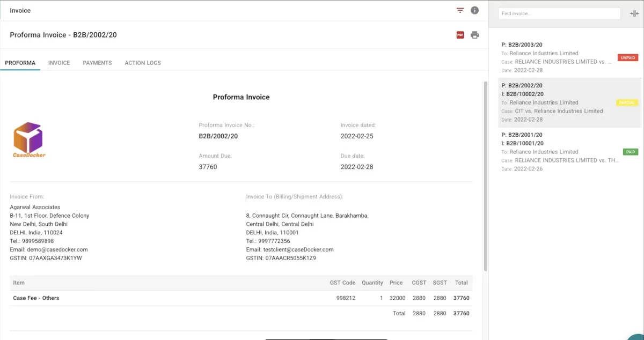Click the Find invoice search field
This screenshot has height=340, width=644.
tap(559, 13)
